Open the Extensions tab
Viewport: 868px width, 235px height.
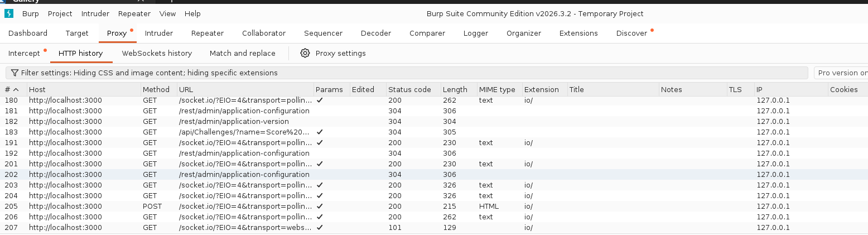pos(578,33)
